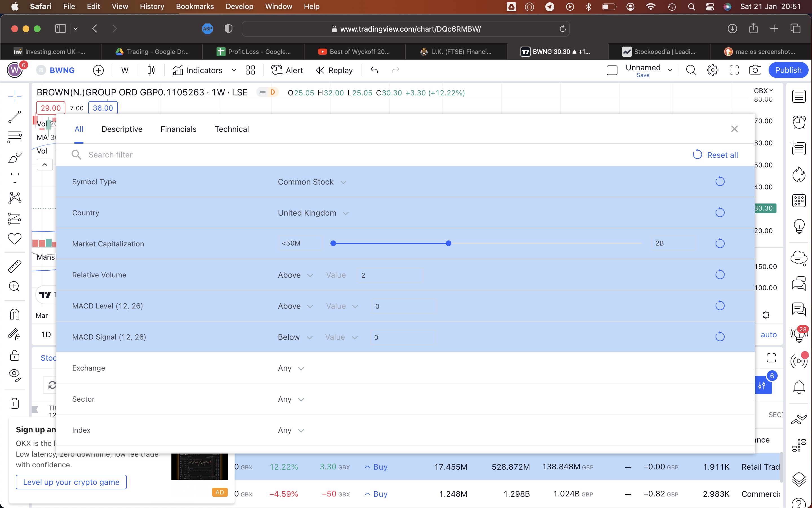Click Reset all filters link
Viewport: 812px width, 508px height.
click(x=715, y=155)
